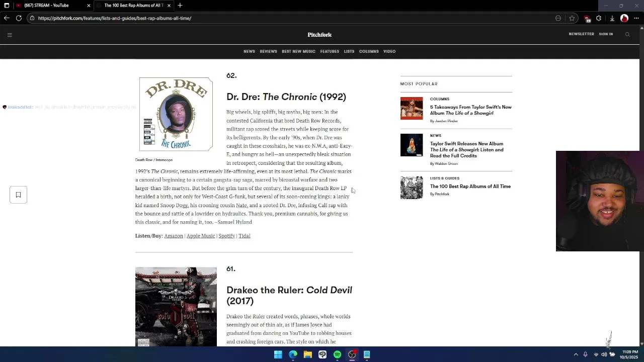The width and height of the screenshot is (644, 362).
Task: Open The Chronic on Tidal
Action: point(244,236)
